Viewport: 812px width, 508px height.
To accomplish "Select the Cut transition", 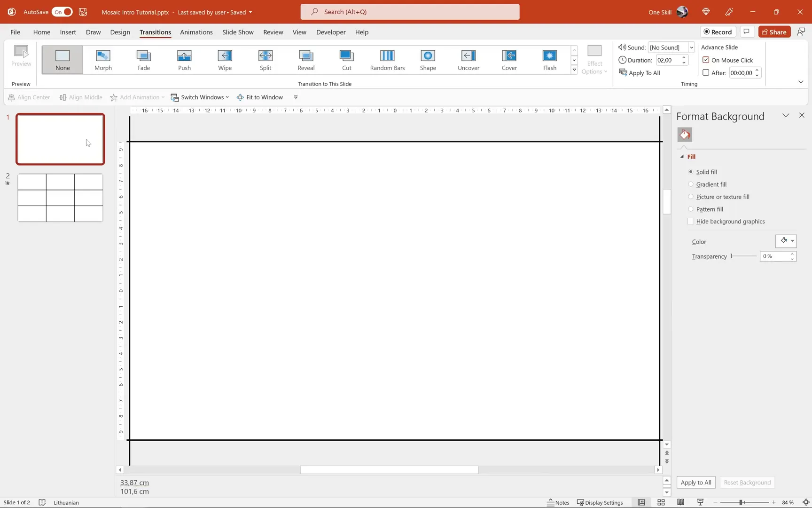I will pyautogui.click(x=346, y=60).
